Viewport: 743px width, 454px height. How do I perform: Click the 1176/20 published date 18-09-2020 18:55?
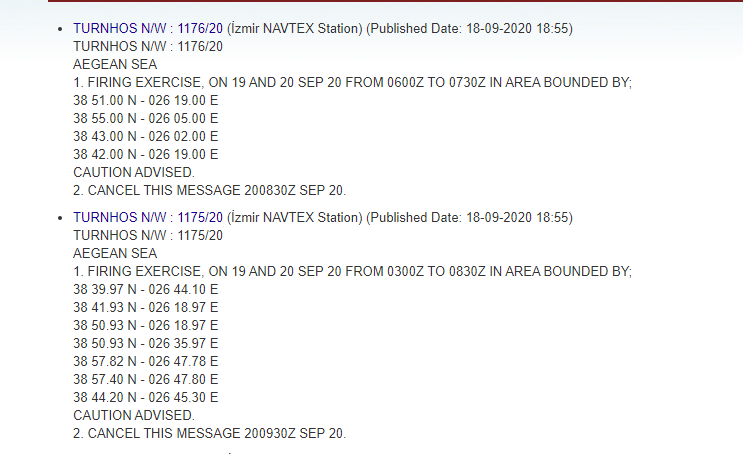click(x=517, y=28)
